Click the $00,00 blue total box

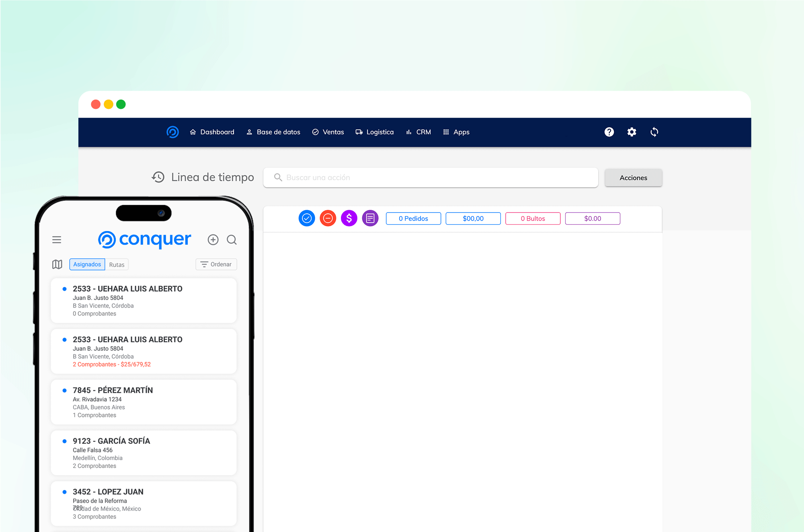coord(473,218)
